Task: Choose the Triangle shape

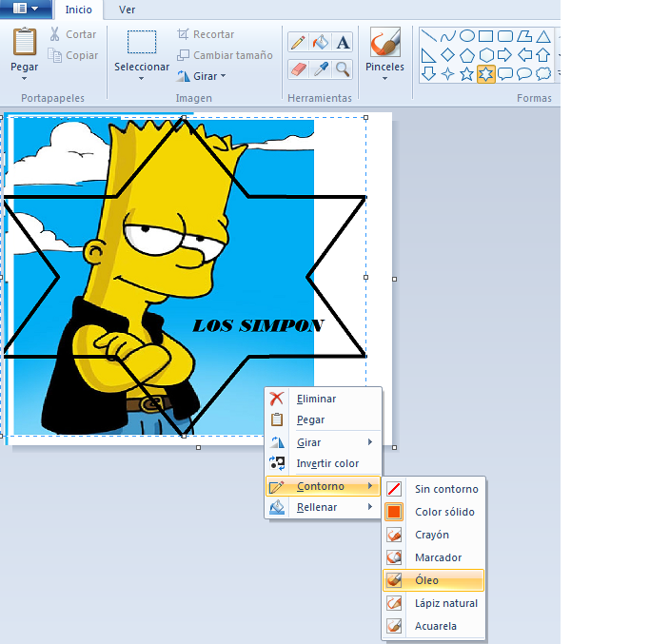Action: [x=543, y=36]
